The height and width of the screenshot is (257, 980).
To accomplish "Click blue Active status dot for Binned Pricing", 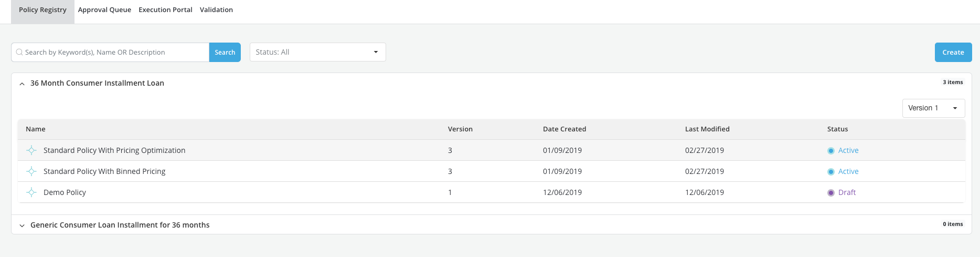I will click(831, 172).
